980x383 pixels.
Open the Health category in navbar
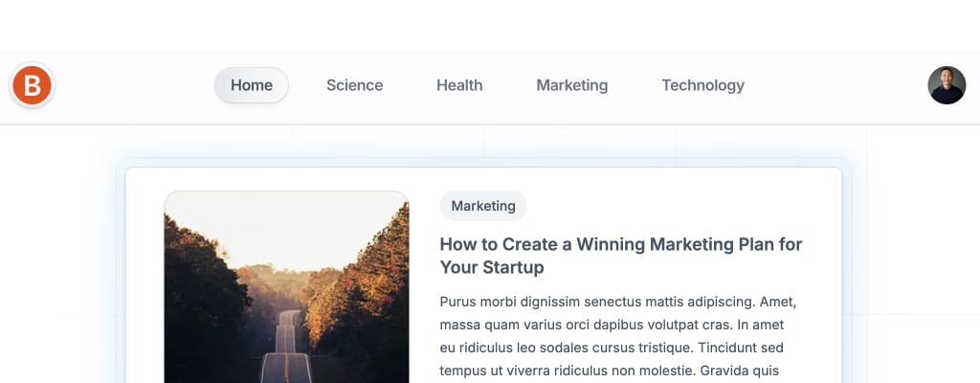point(459,85)
